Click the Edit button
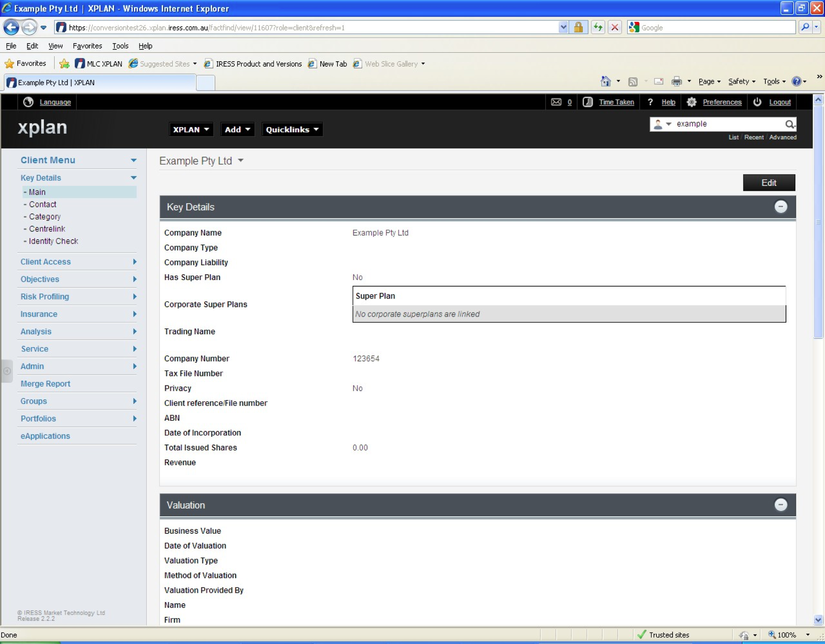 click(768, 183)
